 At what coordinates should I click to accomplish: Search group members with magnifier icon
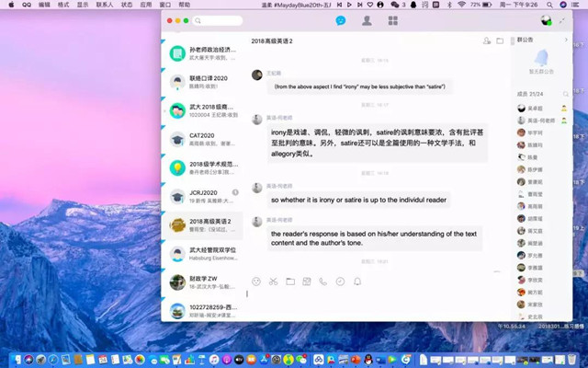click(x=564, y=93)
